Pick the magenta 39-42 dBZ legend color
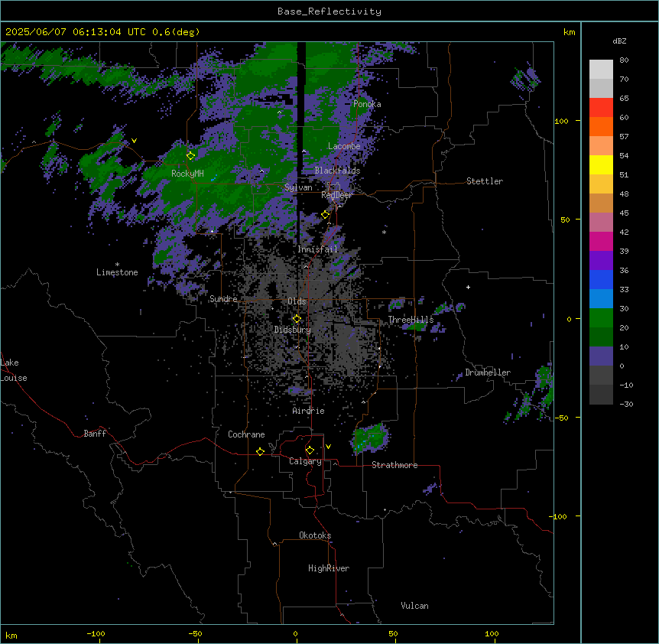The width and height of the screenshot is (659, 644). coord(601,241)
